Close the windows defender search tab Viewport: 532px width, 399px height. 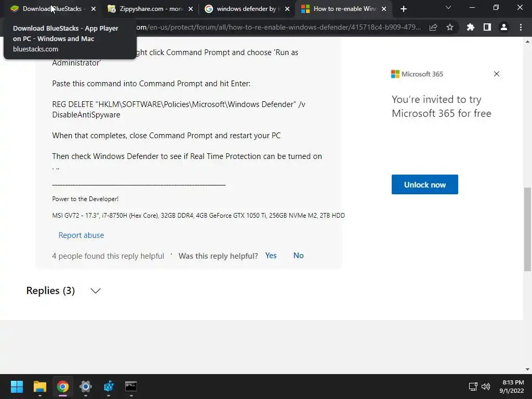click(x=287, y=9)
